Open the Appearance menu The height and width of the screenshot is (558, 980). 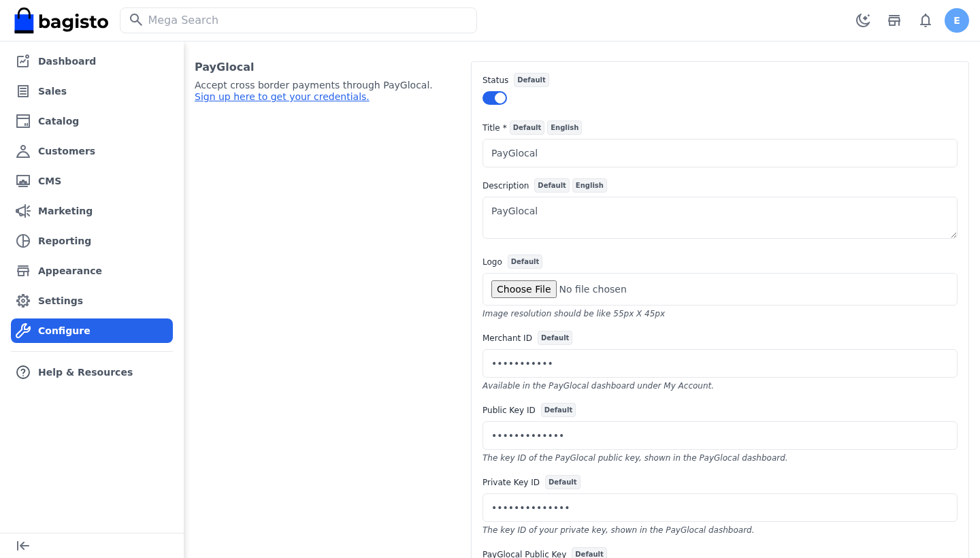tap(92, 271)
